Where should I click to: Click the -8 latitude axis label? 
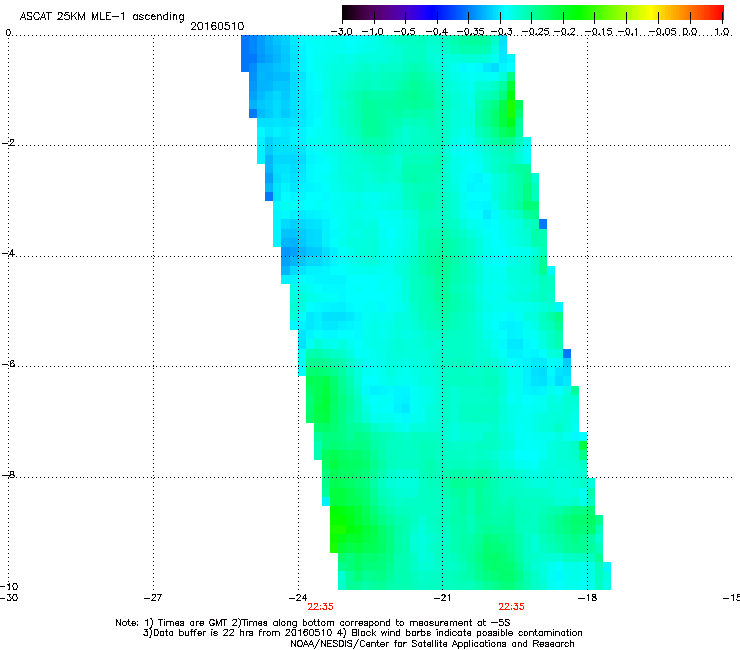[x=8, y=474]
